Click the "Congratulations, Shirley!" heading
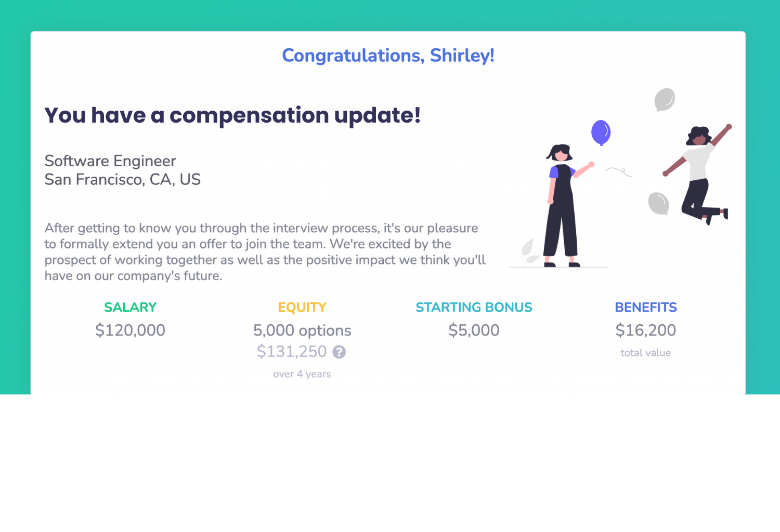The width and height of the screenshot is (780, 532). tap(388, 56)
